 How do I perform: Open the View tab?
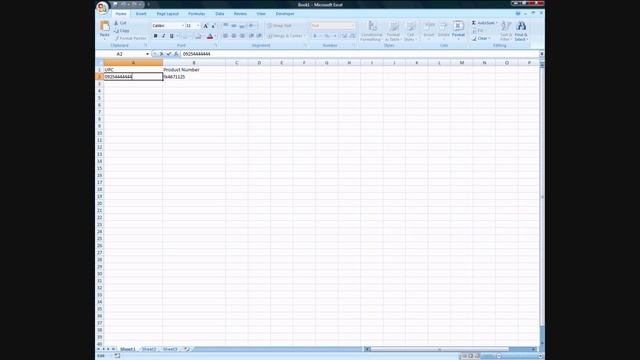click(261, 14)
